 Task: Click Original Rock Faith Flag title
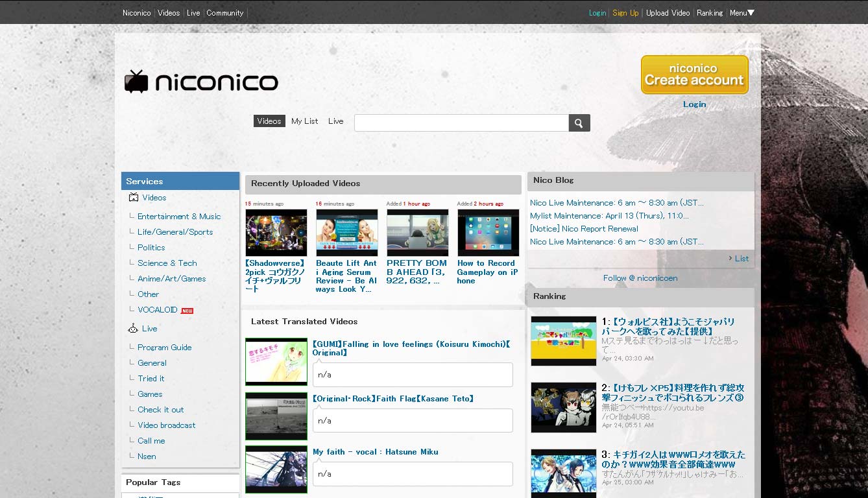click(393, 399)
